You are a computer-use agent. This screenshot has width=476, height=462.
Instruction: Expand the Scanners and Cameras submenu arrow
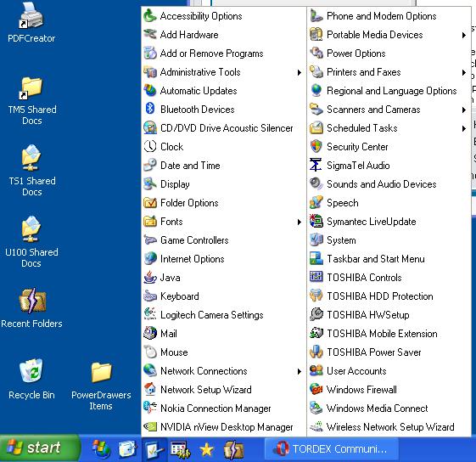pos(464,110)
